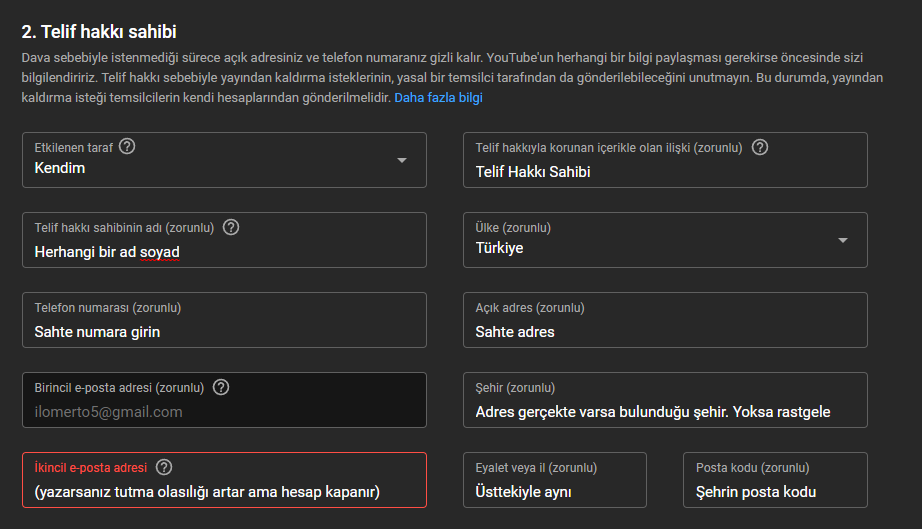The image size is (922, 529).
Task: Select the İkincil e-posta adresi field
Action: coord(224,491)
